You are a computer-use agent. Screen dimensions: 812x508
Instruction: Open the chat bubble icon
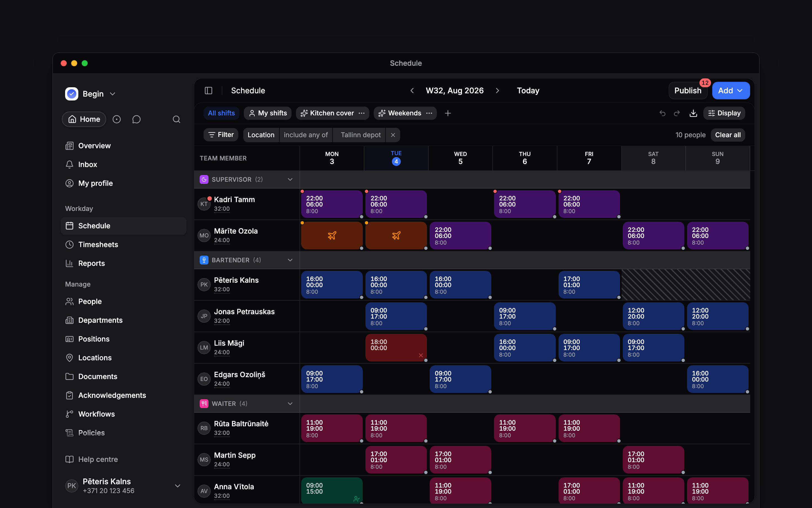pos(136,119)
